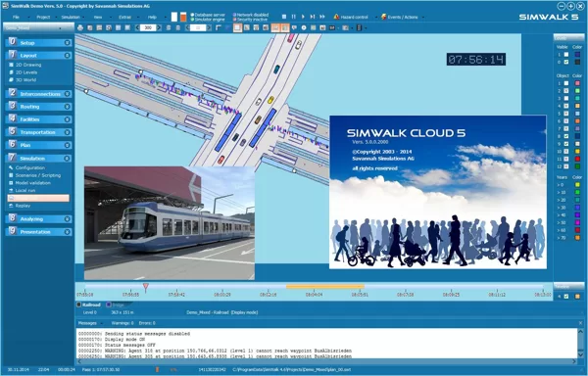Screen dimensions: 588x376
Task: Click the white status indicator box
Action: [174, 17]
